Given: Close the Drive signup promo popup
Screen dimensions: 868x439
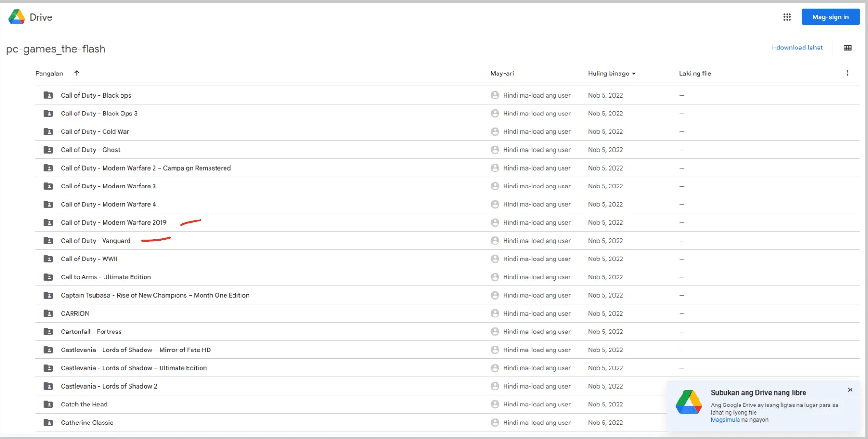Looking at the screenshot, I should coord(850,390).
